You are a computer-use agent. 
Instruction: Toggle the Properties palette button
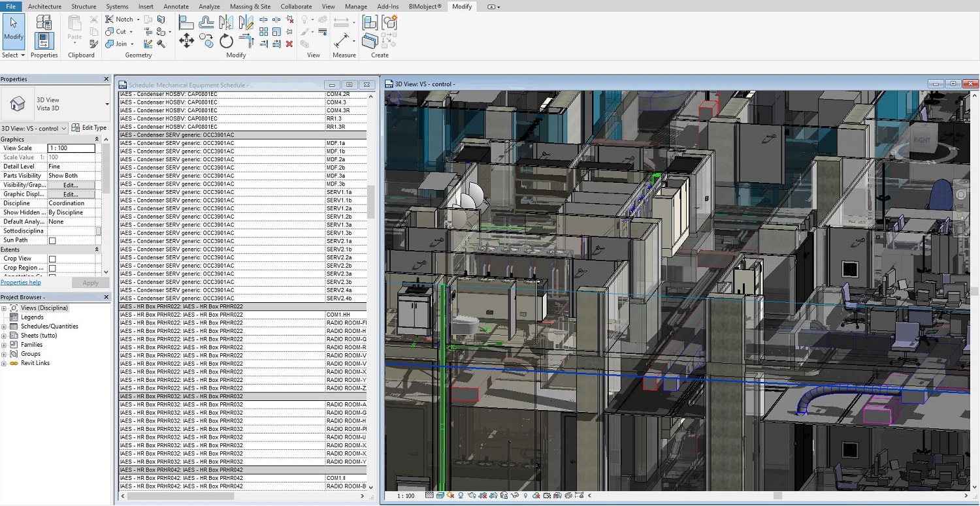[44, 40]
